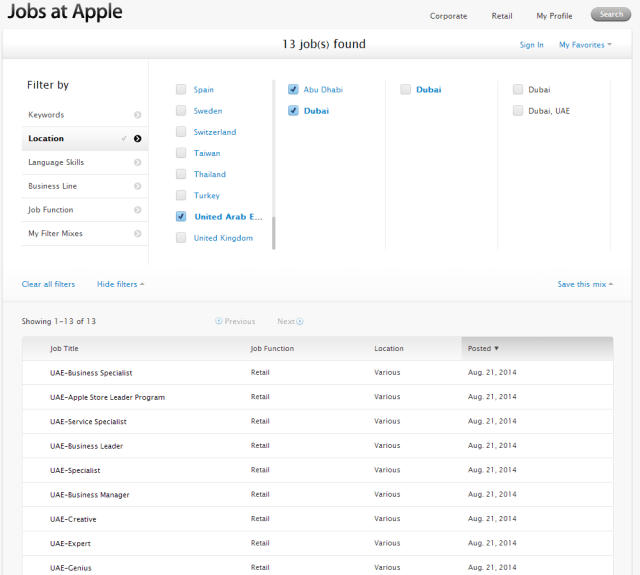Click the My Filter Mixes arrow icon
640x575 pixels.
(138, 233)
